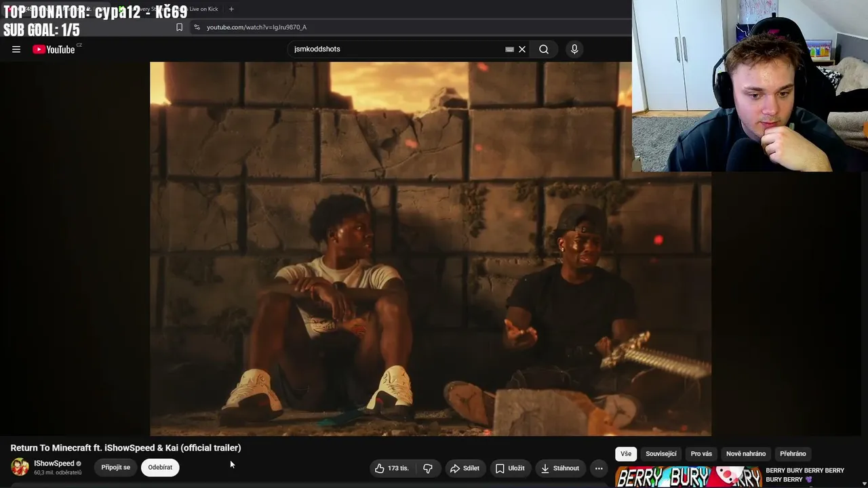Click the 60,3 mil. odběratelů subscriber count
Viewport: 868px width, 488px height.
tap(58, 472)
